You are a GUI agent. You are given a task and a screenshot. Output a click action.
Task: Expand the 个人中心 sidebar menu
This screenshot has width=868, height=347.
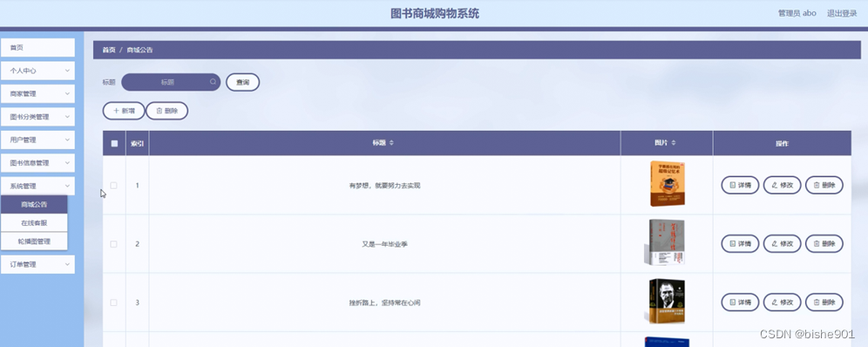click(37, 71)
